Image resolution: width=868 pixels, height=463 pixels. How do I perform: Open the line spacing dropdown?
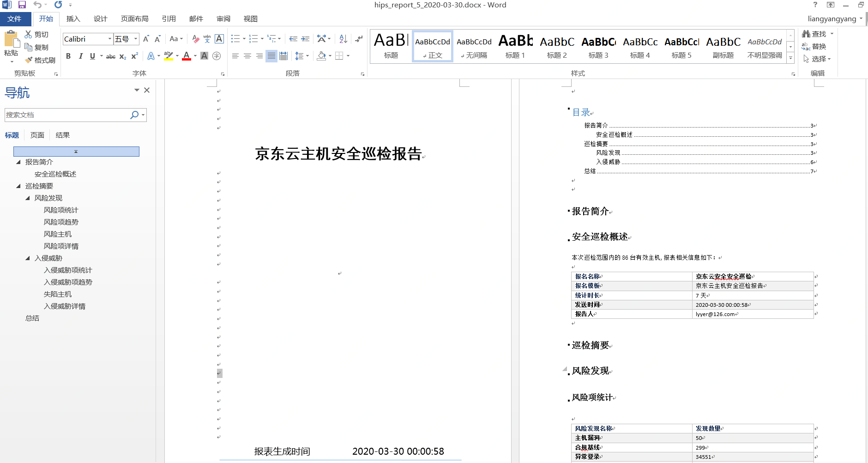tap(301, 56)
